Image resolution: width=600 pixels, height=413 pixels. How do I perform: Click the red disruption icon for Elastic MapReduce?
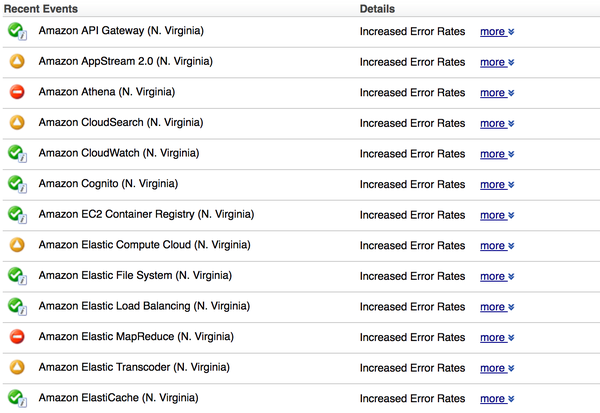tap(17, 337)
